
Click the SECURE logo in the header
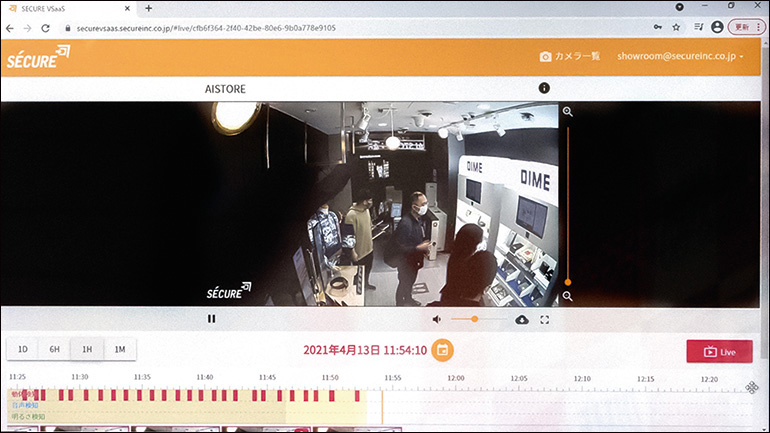pos(39,57)
